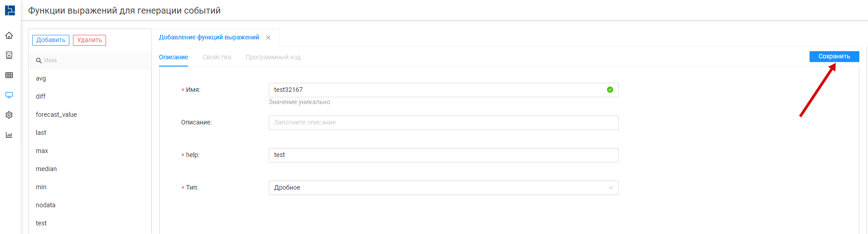The image size is (868, 234).
Task: Click the home icon in the sidebar
Action: click(x=9, y=35)
